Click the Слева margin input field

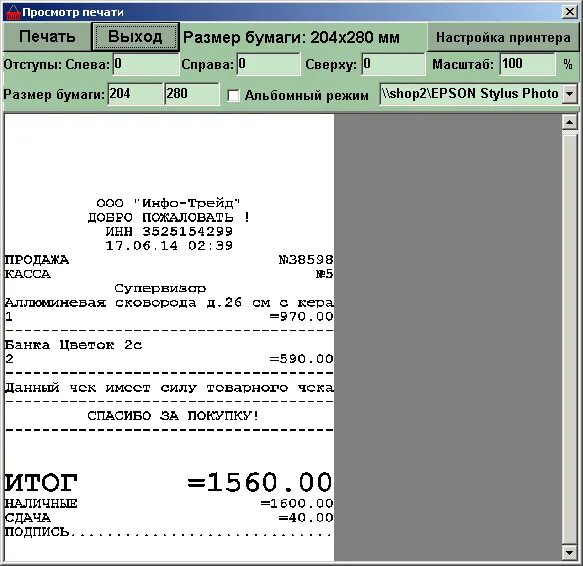(146, 64)
